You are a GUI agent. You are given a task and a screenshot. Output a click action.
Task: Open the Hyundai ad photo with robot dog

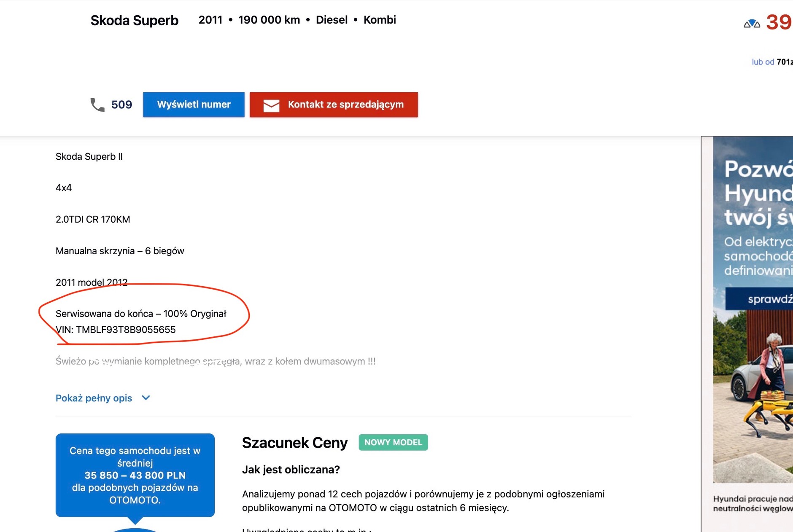point(753,396)
